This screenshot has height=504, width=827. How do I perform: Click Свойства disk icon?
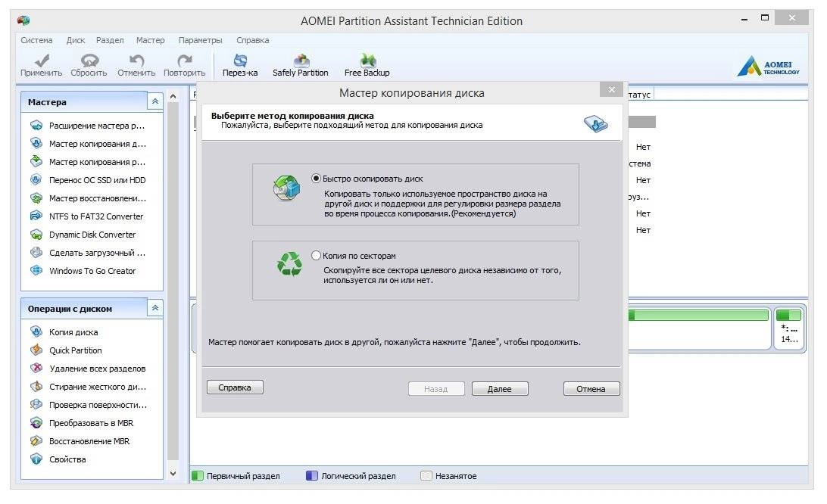click(36, 459)
